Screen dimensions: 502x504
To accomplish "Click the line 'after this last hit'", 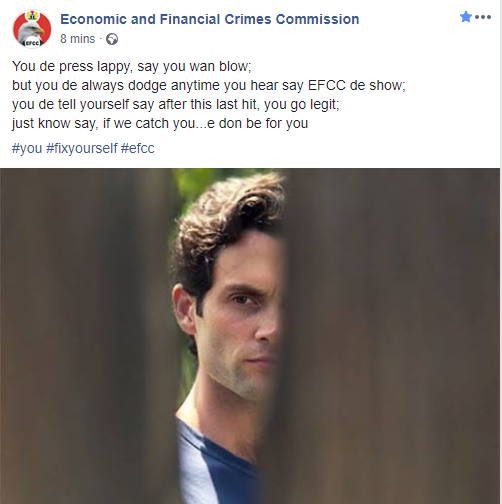I will pyautogui.click(x=176, y=105).
